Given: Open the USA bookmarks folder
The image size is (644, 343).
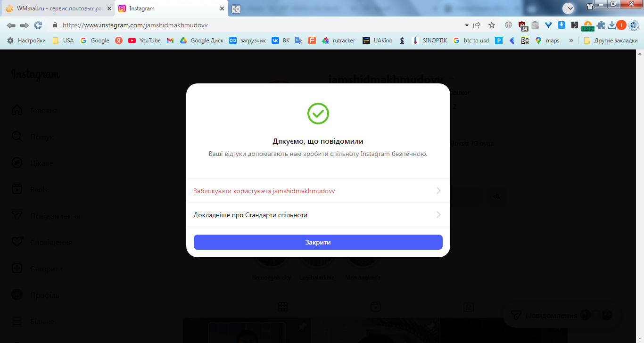Looking at the screenshot, I should pyautogui.click(x=63, y=41).
